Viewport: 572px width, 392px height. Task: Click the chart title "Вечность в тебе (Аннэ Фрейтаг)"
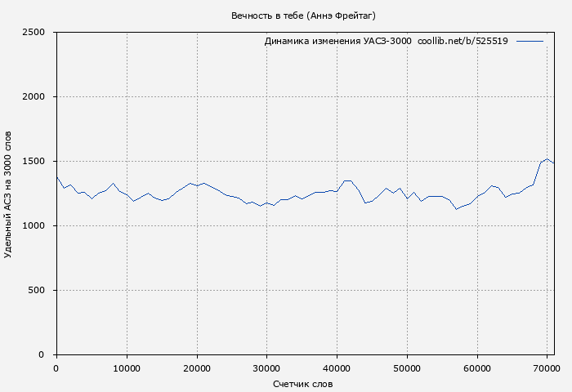pyautogui.click(x=303, y=16)
